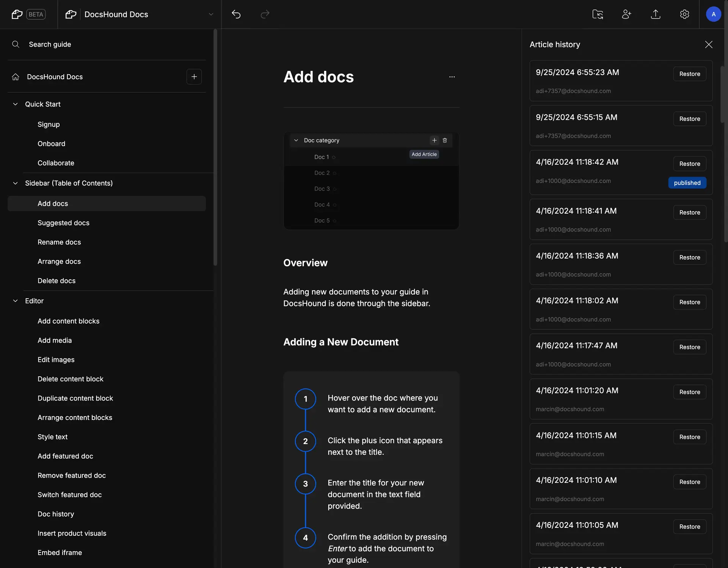Screen dimensions: 728x568
Task: Click the published badge
Action: 687,183
